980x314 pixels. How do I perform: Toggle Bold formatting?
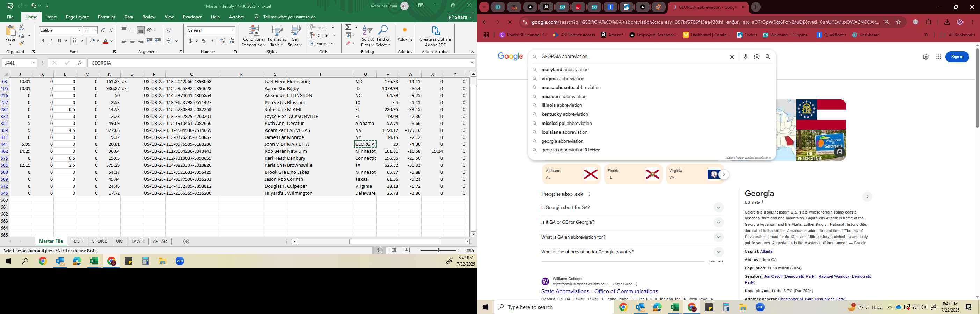click(x=43, y=41)
